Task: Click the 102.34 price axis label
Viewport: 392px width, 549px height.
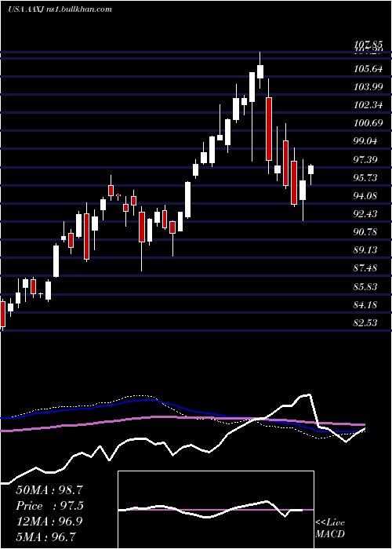Action: (368, 105)
